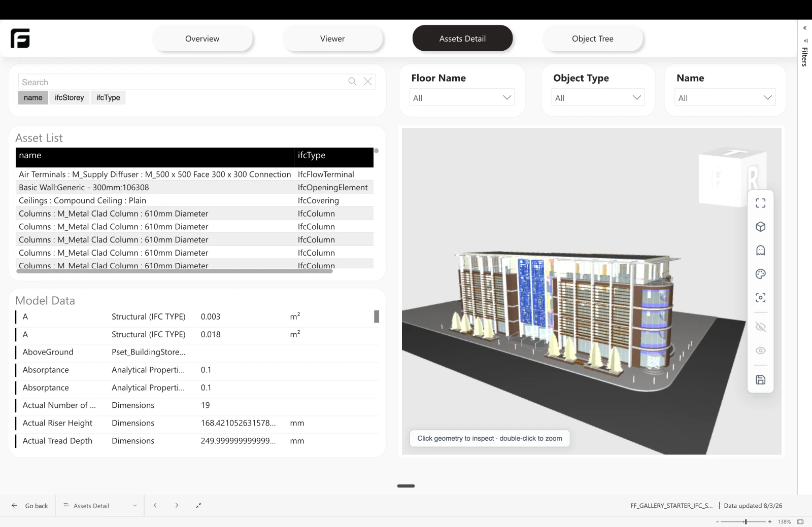Image resolution: width=812 pixels, height=527 pixels.
Task: Click the Asset List horizontal scrollbar
Action: point(175,271)
